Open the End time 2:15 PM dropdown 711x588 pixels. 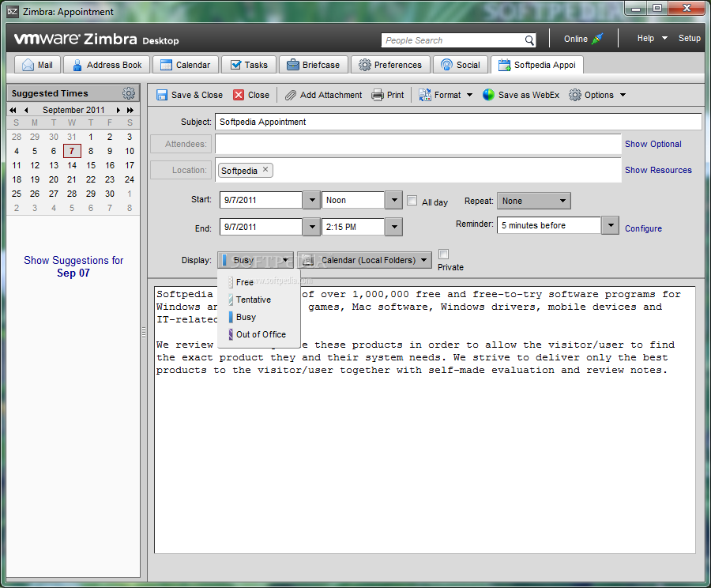[x=394, y=227]
